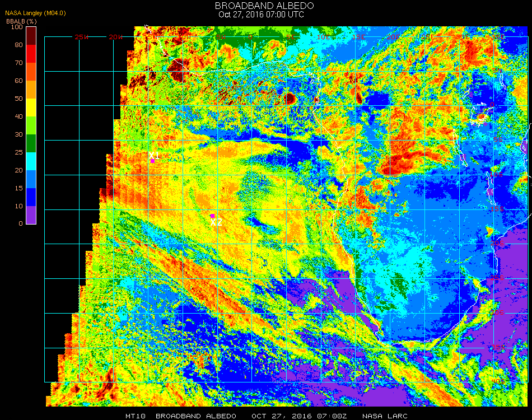Click the NASA LARC footer text
532x420 pixels.
click(385, 416)
